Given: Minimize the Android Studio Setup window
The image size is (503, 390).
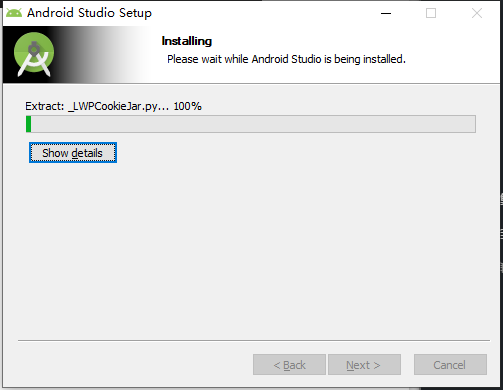Looking at the screenshot, I should click(x=386, y=13).
